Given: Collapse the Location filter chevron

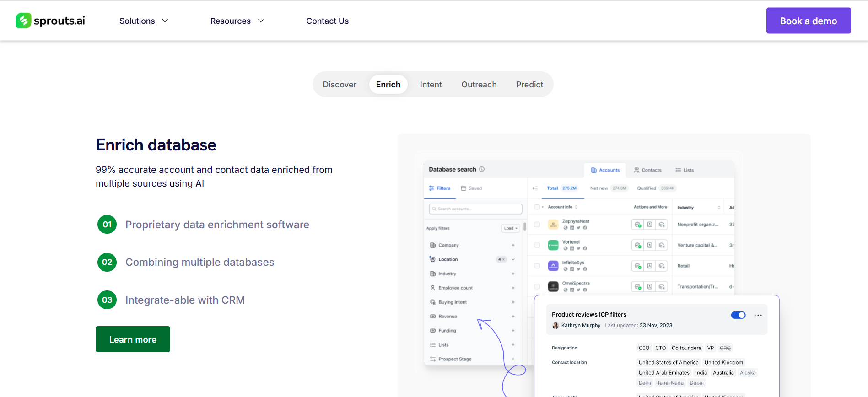Looking at the screenshot, I should (x=513, y=259).
